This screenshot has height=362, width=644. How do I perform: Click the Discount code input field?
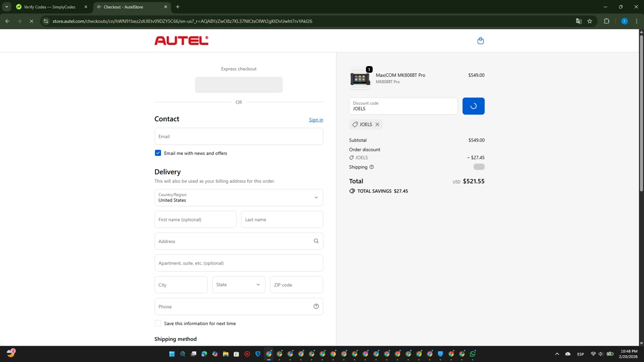coord(403,106)
